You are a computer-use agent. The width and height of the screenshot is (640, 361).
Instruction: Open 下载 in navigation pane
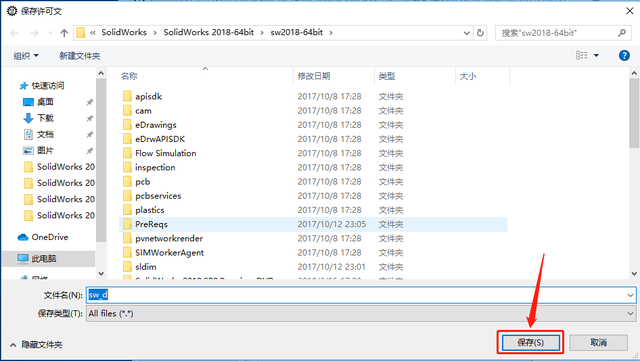coord(45,118)
